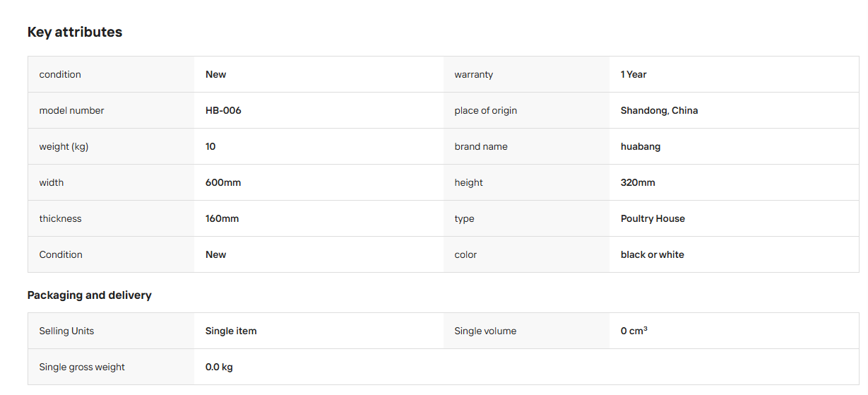The image size is (868, 395).
Task: Click the weight value 10
Action: coord(210,146)
